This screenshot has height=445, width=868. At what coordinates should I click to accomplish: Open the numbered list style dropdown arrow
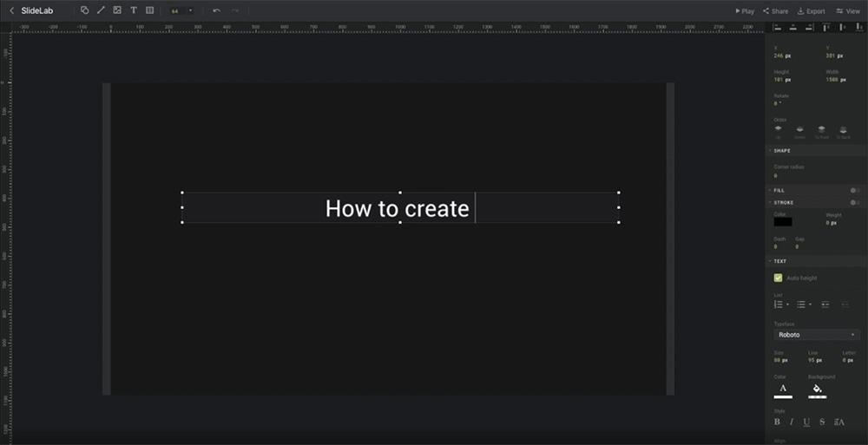click(x=787, y=304)
